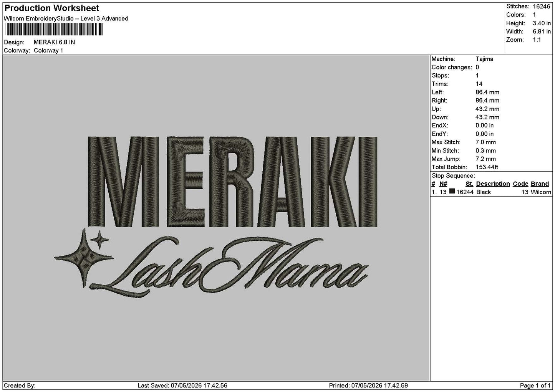Click the 'Code' column header
The image size is (555, 392).
click(521, 184)
